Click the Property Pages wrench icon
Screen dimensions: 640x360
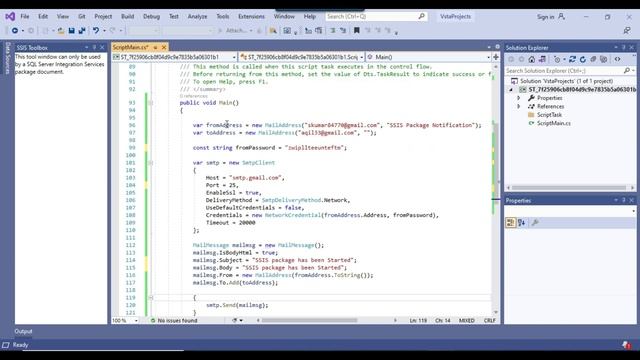pyautogui.click(x=535, y=222)
